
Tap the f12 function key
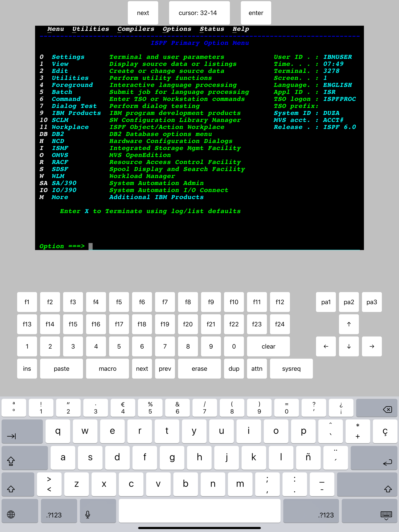(280, 302)
